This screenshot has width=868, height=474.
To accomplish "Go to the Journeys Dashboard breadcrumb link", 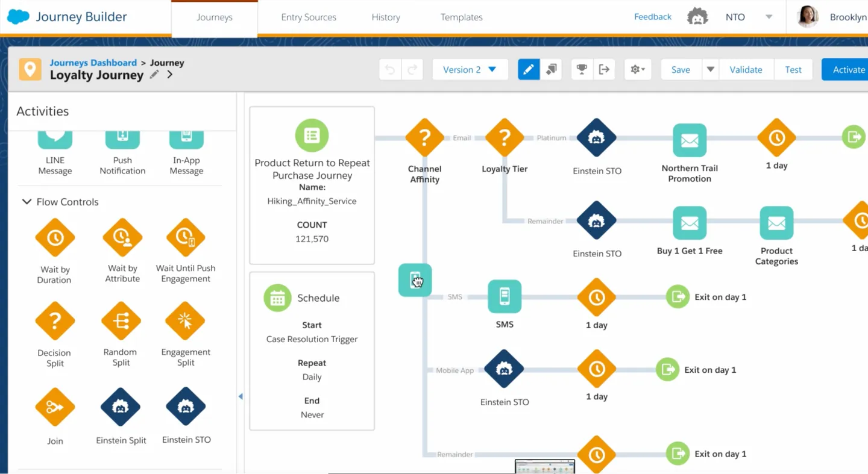I will click(x=93, y=63).
